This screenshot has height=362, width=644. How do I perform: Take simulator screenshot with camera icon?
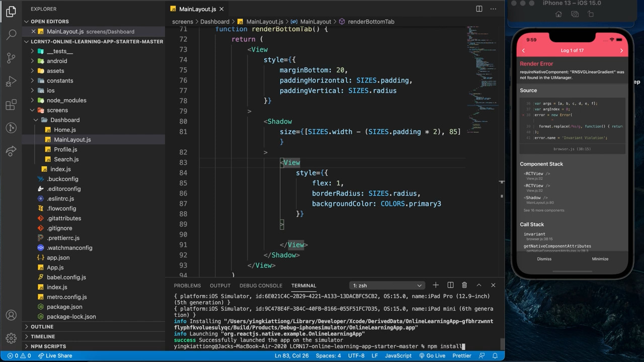(575, 14)
